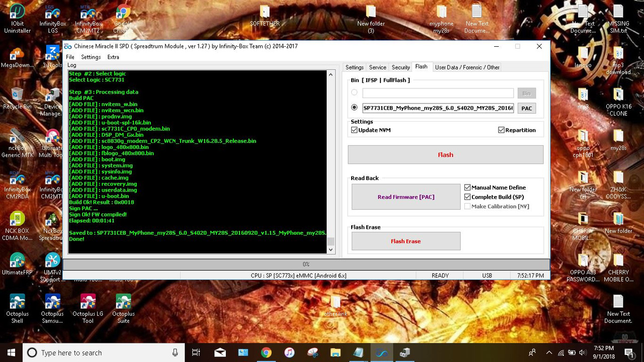The width and height of the screenshot is (644, 362).
Task: Open the File menu
Action: (x=70, y=57)
